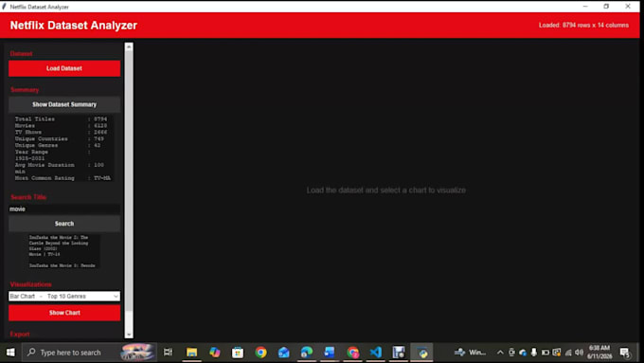644x363 pixels.
Task: Click the Search button under Search Title
Action: point(64,224)
